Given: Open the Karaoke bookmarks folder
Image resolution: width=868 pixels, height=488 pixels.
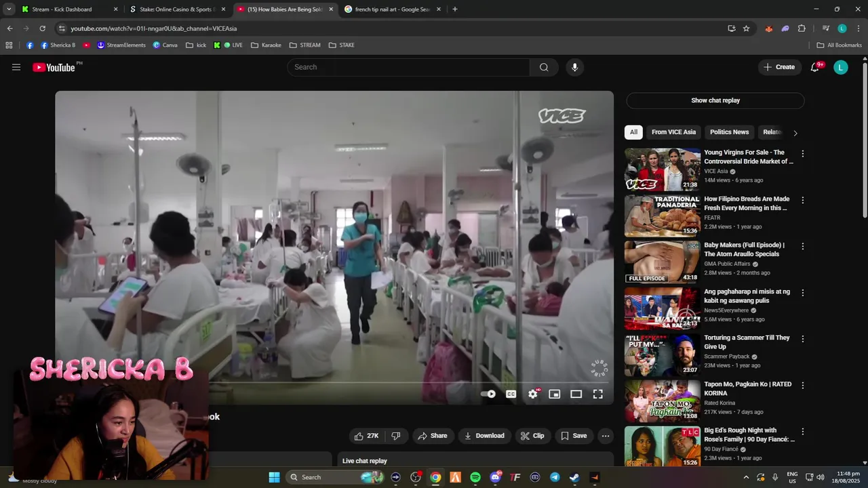Looking at the screenshot, I should click(266, 45).
